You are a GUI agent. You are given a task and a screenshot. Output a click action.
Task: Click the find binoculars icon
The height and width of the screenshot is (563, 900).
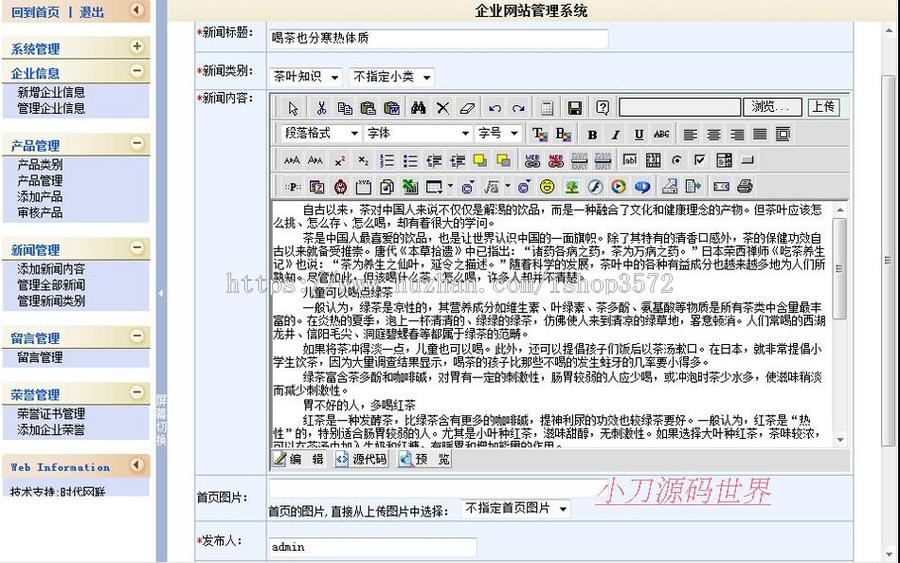tap(418, 108)
